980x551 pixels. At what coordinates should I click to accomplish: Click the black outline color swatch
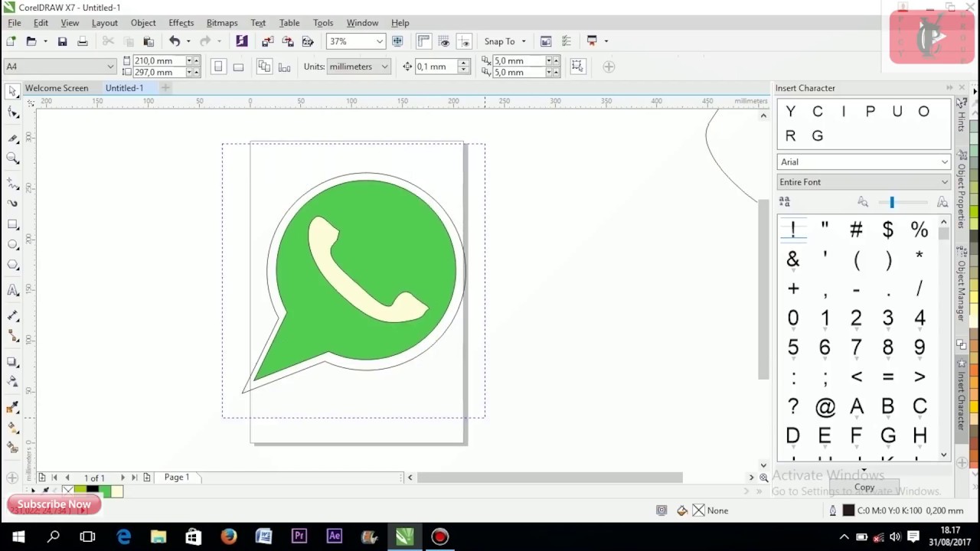848,510
